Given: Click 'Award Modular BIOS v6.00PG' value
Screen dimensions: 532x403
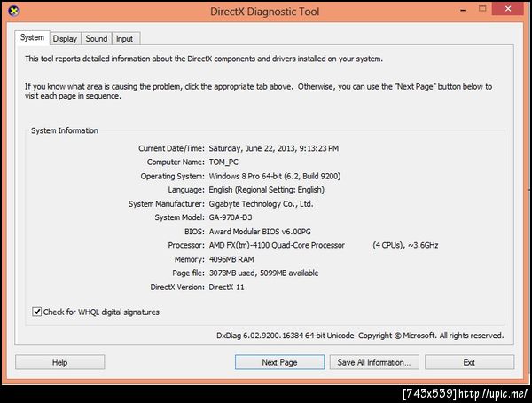Looking at the screenshot, I should coord(260,232).
